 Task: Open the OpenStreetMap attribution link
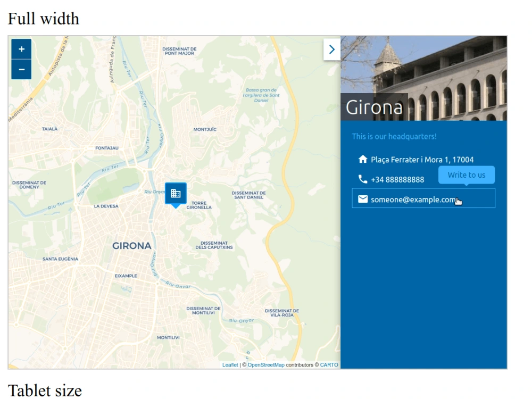(266, 365)
